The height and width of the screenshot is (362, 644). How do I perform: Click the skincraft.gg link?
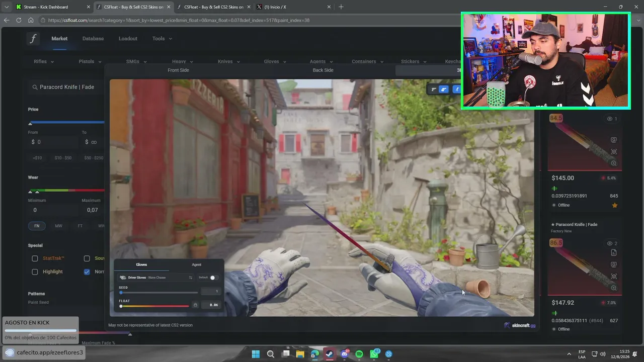pos(520,325)
